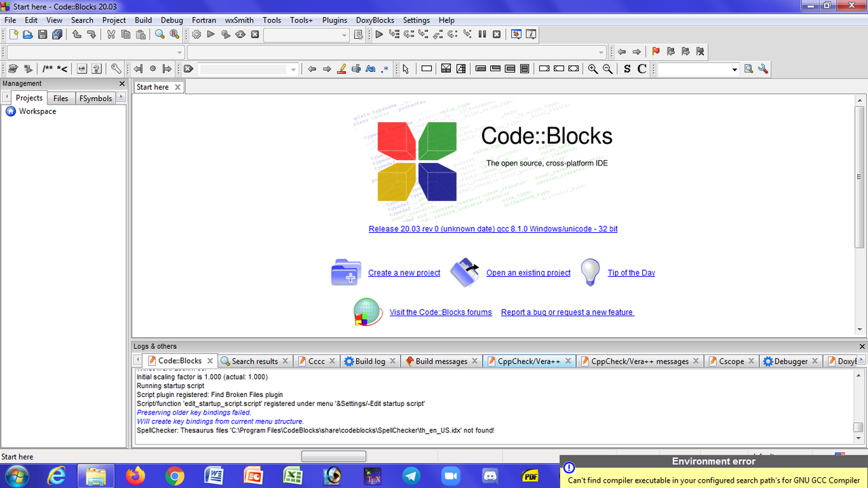Click the Redo arrow icon
The width and height of the screenshot is (868, 488).
coord(92,34)
